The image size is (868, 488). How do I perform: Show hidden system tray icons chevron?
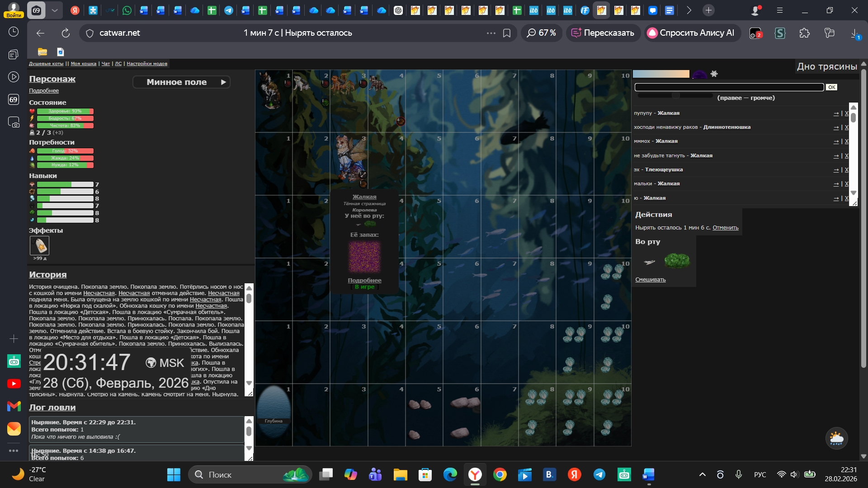point(702,474)
